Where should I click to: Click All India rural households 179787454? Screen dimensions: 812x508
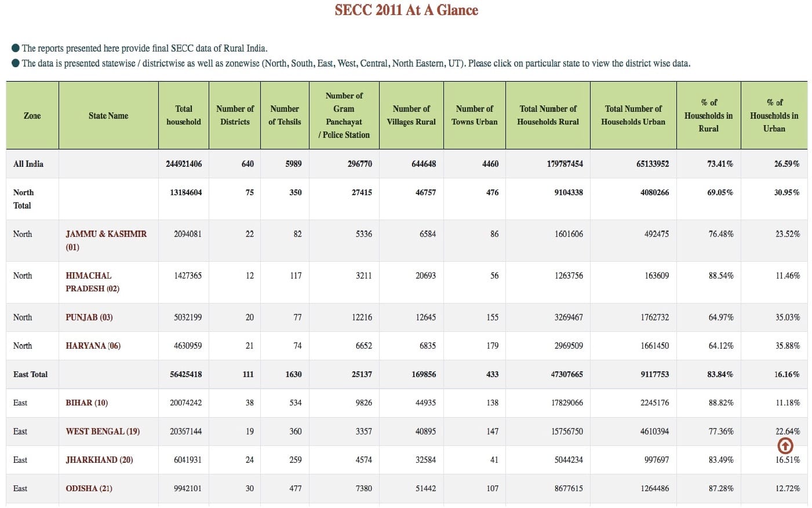pyautogui.click(x=565, y=164)
